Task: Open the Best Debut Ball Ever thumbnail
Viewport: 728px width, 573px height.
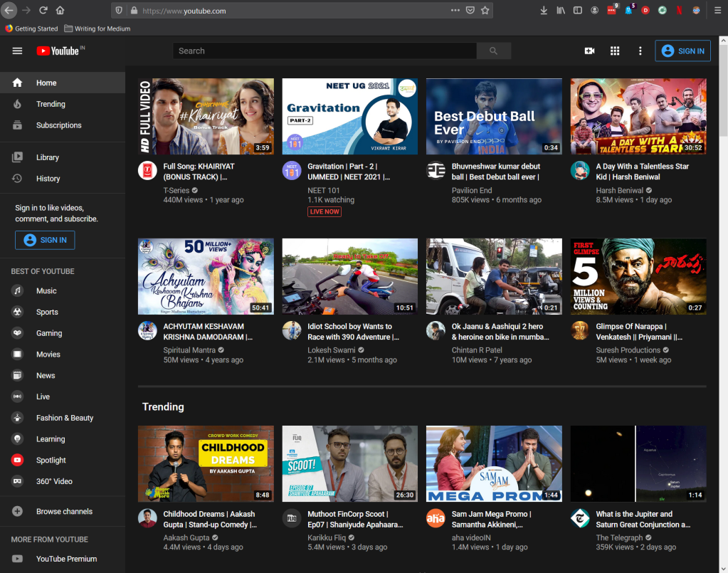Action: [494, 116]
